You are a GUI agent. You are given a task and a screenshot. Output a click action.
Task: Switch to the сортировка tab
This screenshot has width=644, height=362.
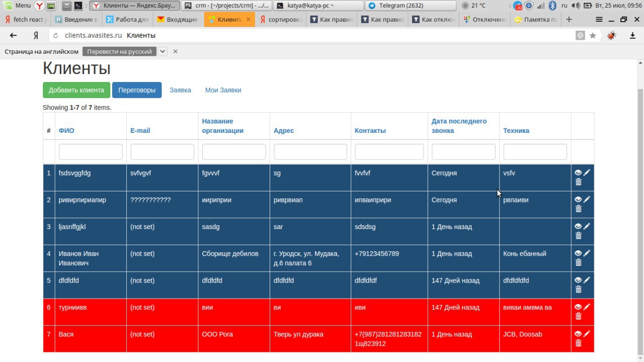point(281,20)
